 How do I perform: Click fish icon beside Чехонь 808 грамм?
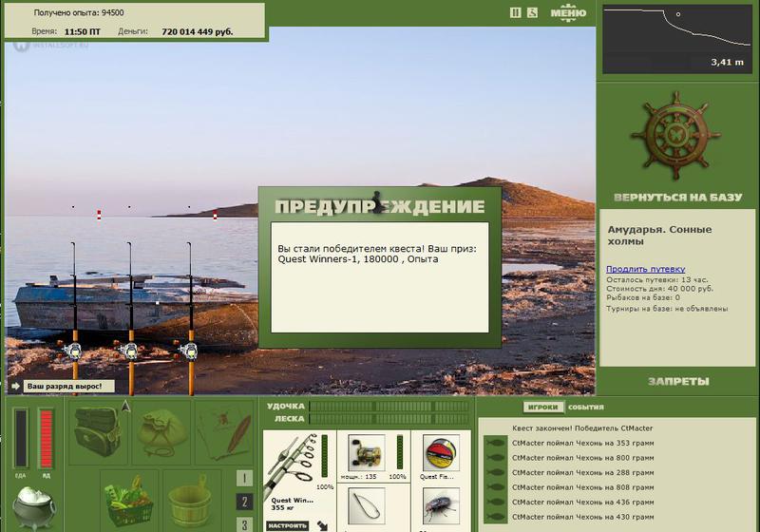(x=495, y=487)
